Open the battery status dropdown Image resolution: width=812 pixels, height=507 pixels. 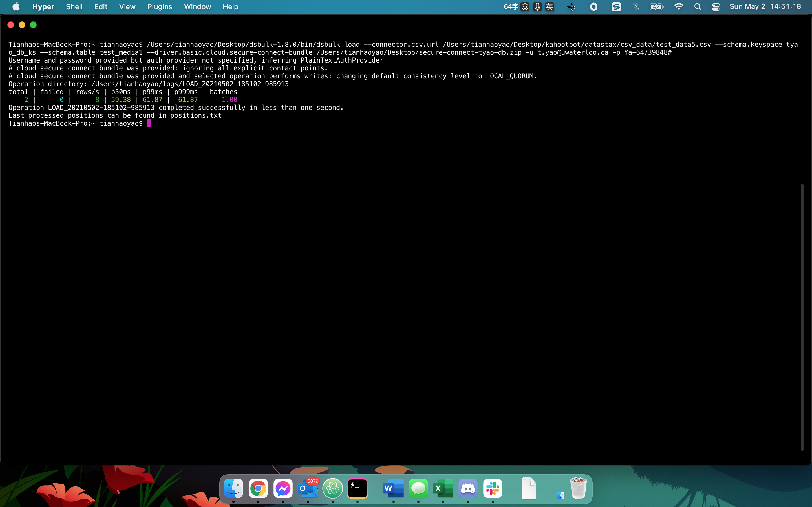click(656, 7)
